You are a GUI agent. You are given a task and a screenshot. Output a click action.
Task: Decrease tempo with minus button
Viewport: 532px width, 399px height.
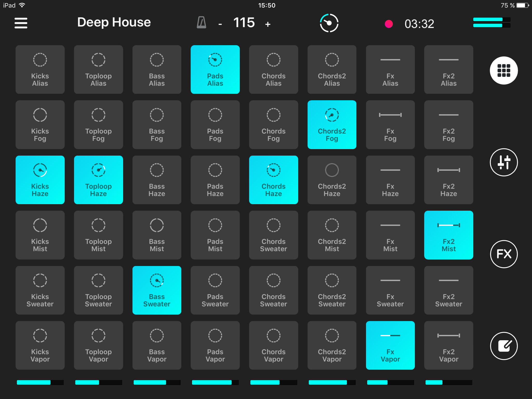[x=220, y=24]
